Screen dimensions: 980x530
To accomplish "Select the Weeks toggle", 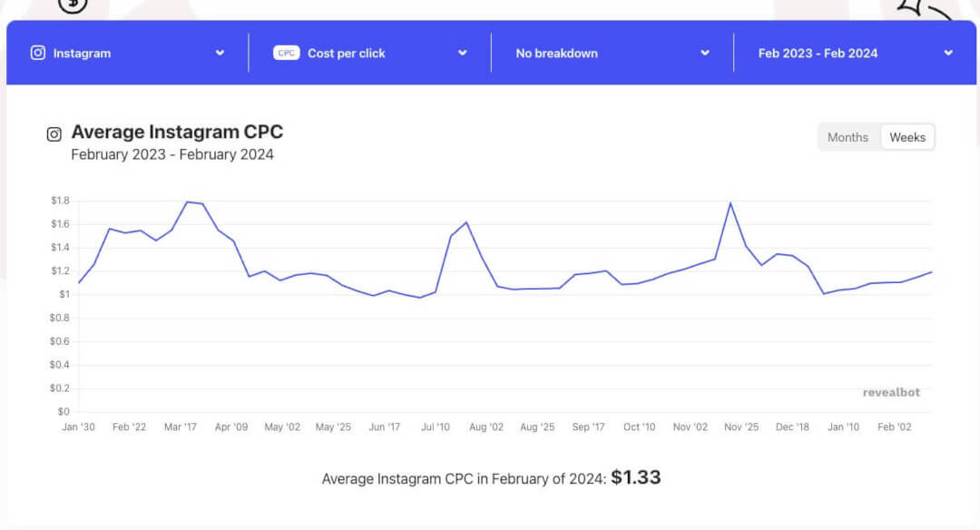I will 907,136.
